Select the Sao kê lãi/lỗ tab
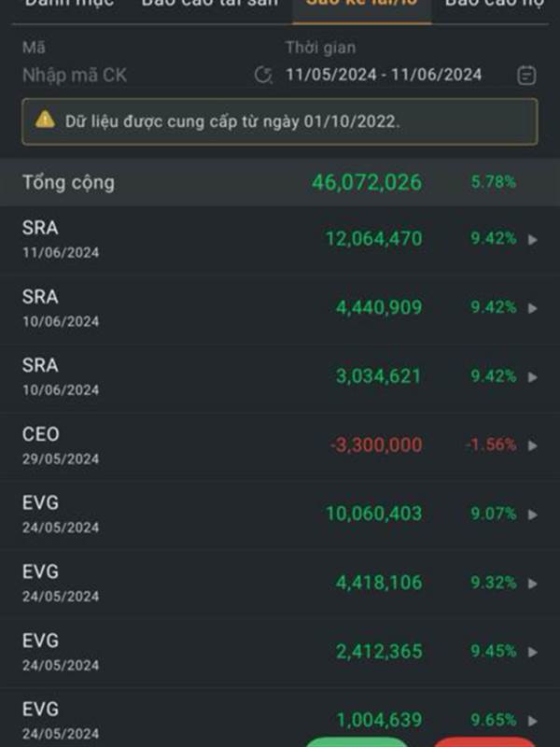Viewport: 560px width, 747px height. point(361,5)
